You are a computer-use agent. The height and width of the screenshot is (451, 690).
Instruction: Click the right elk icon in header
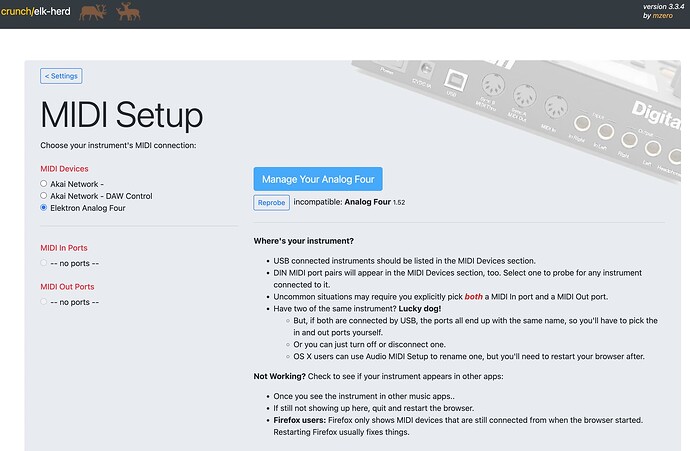[x=128, y=12]
